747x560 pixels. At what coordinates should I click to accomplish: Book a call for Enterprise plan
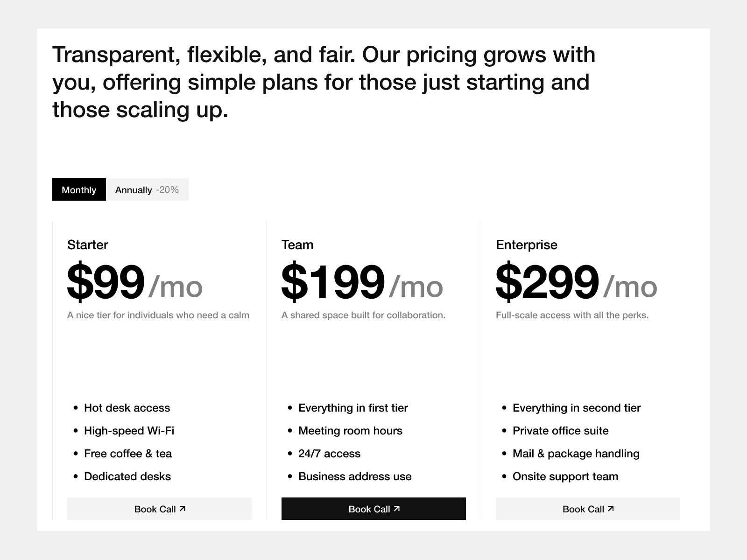pos(587,509)
